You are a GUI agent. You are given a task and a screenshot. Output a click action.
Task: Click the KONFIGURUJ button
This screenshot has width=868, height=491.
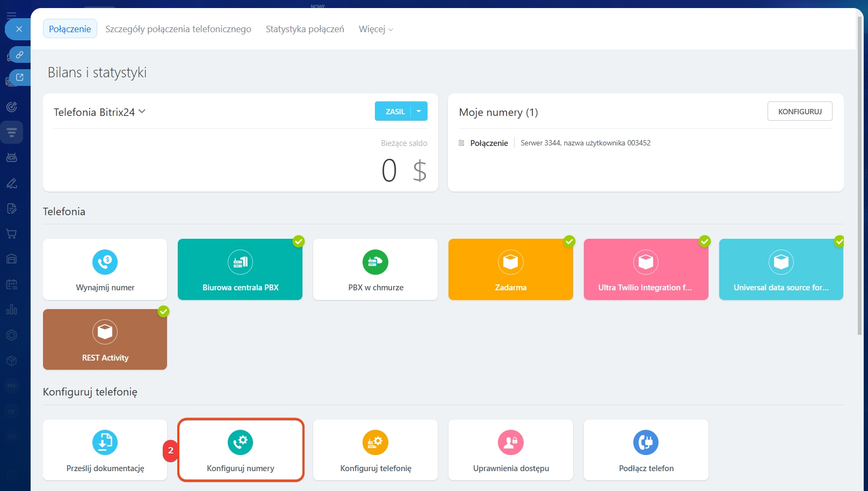(799, 111)
